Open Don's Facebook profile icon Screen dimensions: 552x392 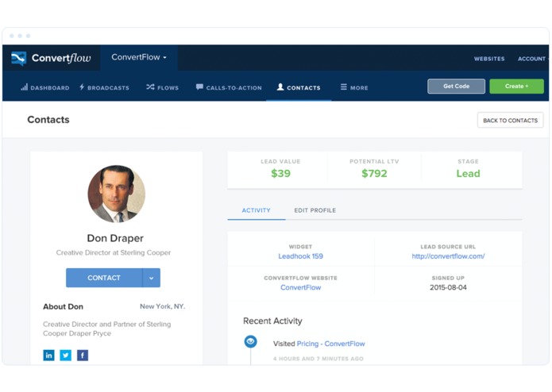coord(83,355)
